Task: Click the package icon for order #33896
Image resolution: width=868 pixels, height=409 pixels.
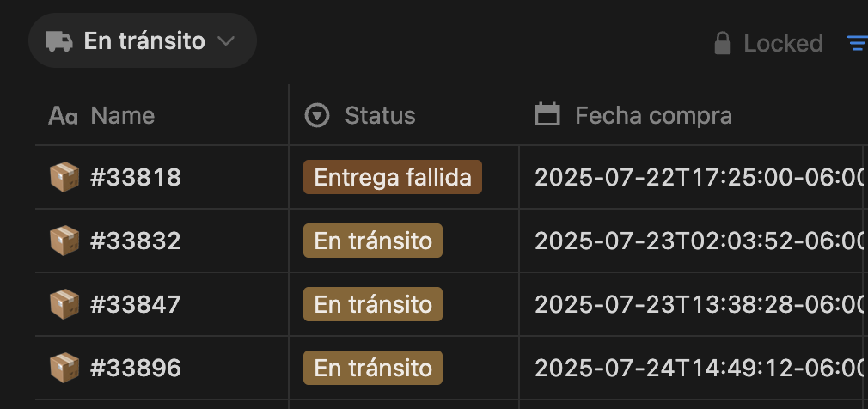Action: 64,369
